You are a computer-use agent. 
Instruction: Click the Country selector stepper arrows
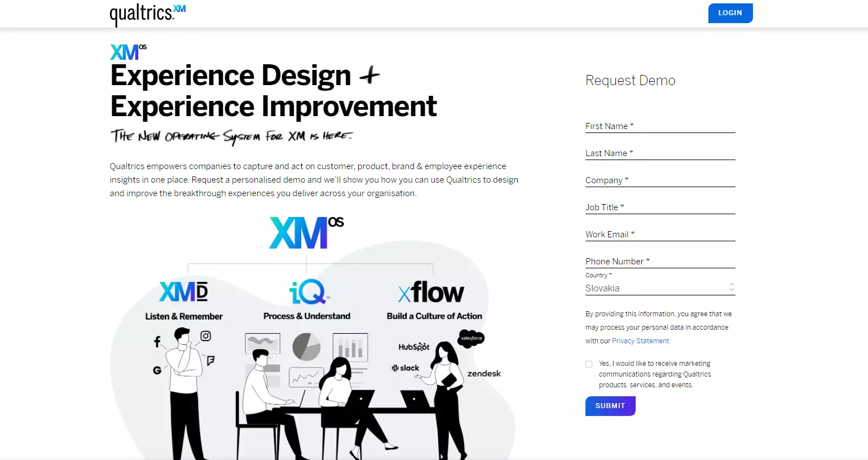[731, 287]
